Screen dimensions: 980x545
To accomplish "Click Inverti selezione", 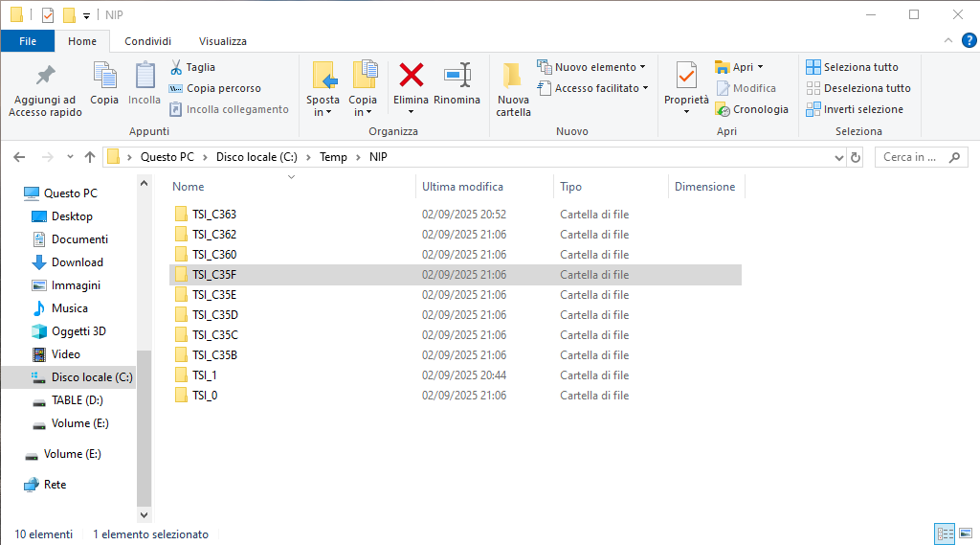I will coord(855,109).
